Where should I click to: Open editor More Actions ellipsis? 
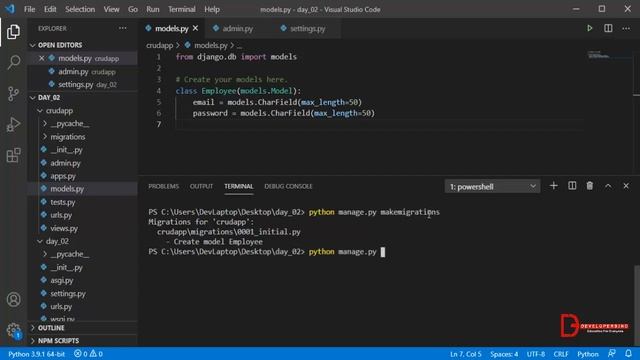tap(626, 28)
